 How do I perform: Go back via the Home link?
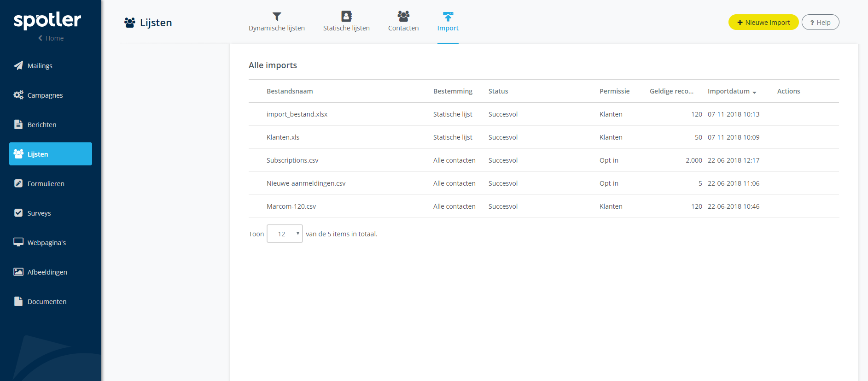(x=51, y=38)
